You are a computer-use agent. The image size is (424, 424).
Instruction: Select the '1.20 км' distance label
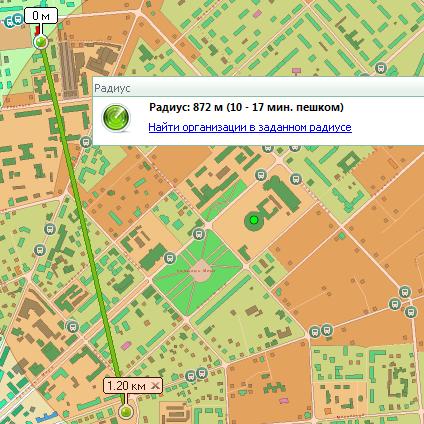click(127, 386)
